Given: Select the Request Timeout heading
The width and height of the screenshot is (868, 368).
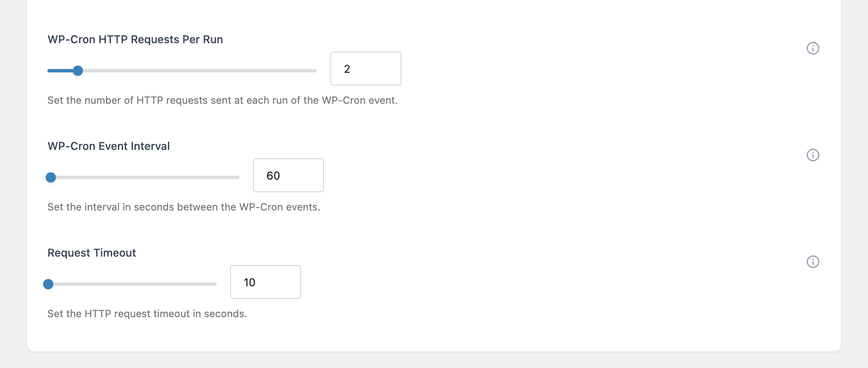Looking at the screenshot, I should click(x=91, y=253).
